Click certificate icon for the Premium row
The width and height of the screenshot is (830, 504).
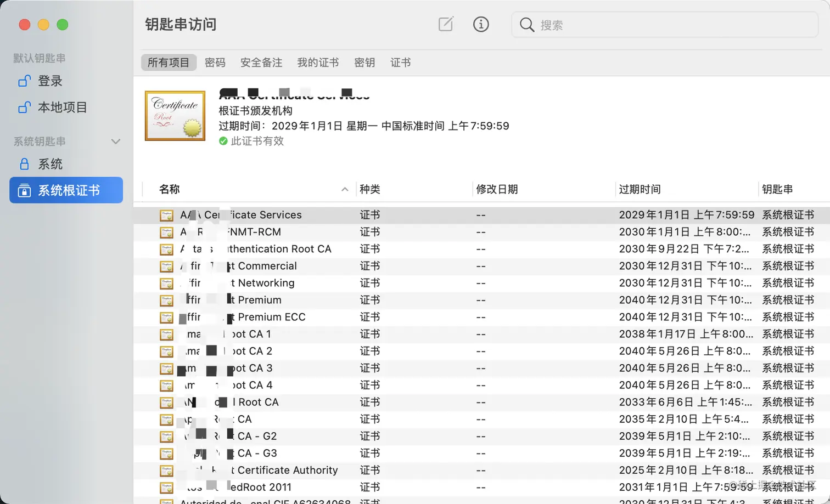coord(166,301)
